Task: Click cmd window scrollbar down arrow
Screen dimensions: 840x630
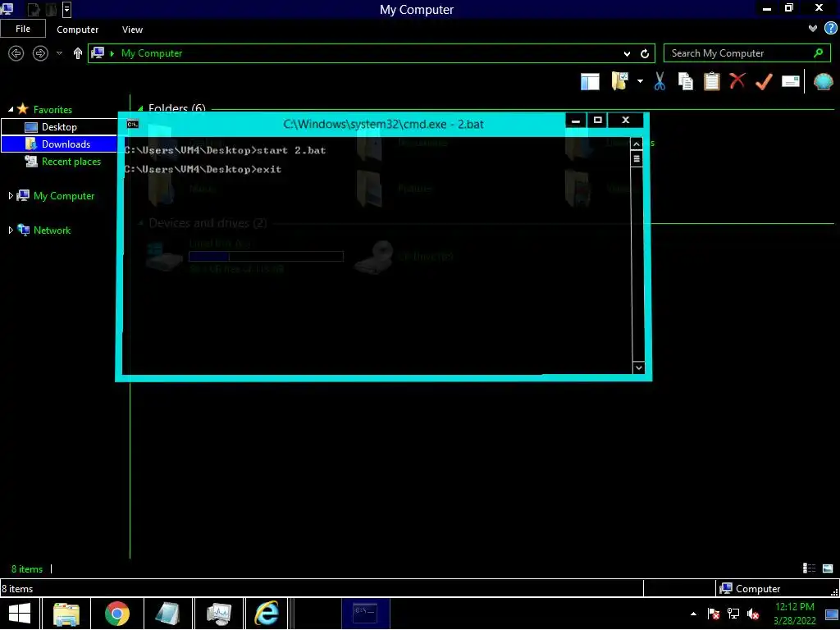Action: click(x=638, y=367)
